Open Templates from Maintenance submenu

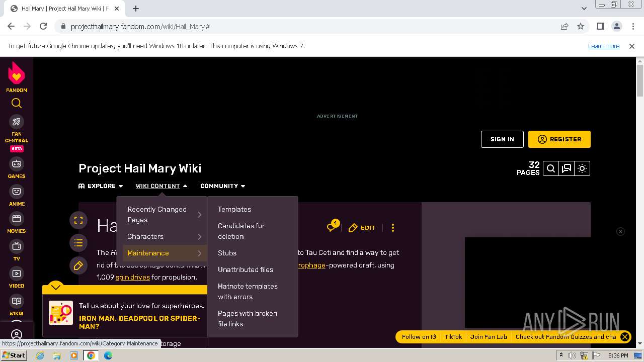(234, 209)
